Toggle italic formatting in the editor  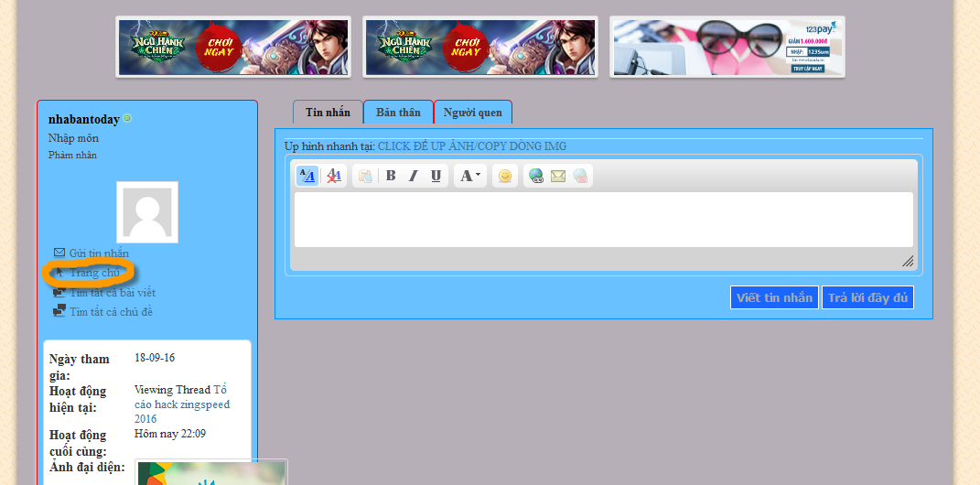[413, 177]
